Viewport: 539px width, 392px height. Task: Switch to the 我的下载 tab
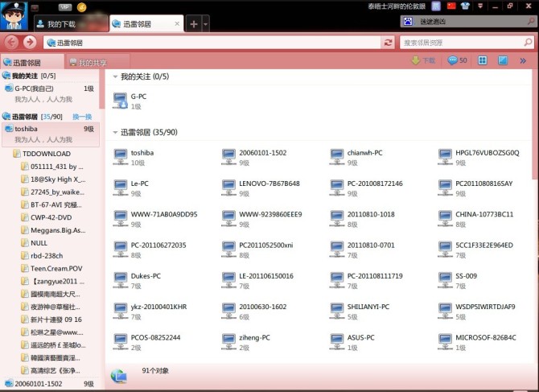[71, 24]
